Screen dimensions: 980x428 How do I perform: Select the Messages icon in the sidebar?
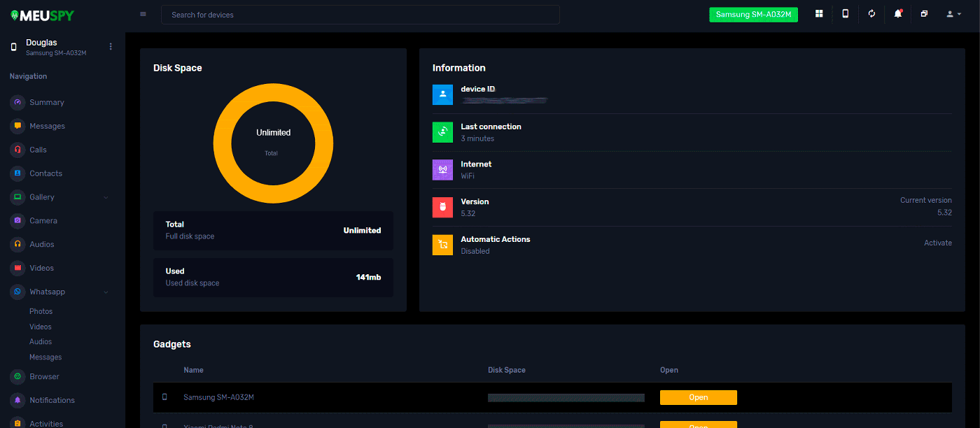coord(17,126)
